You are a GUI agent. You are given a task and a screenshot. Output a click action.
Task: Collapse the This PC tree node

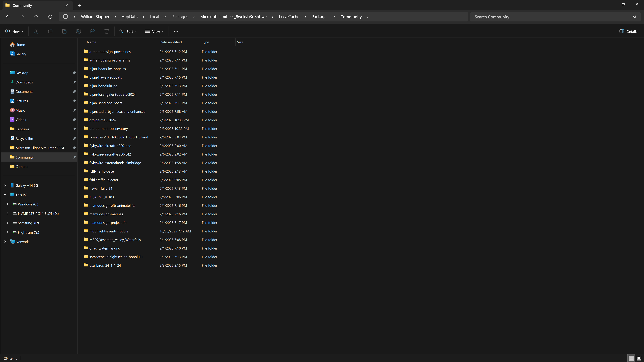(5, 195)
